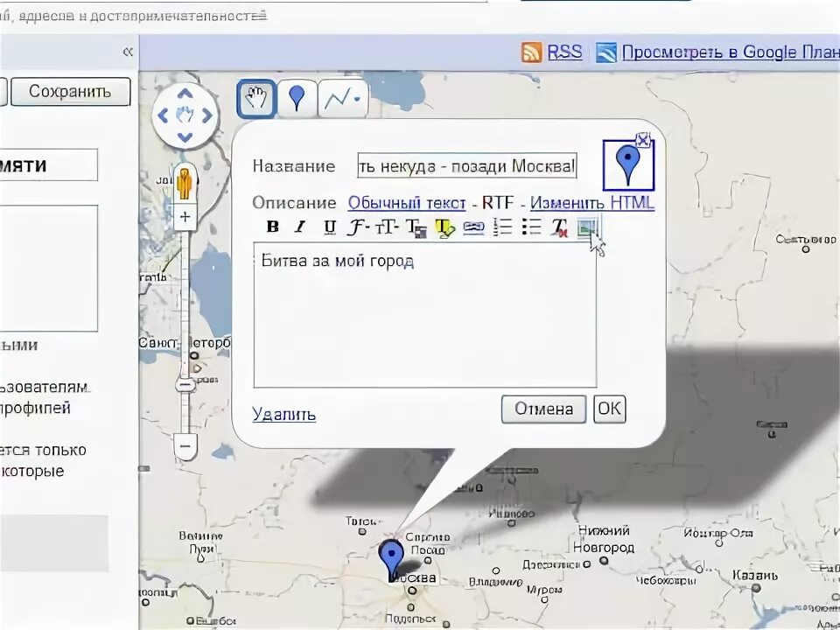The image size is (840, 630).
Task: Open the text highlight color picker
Action: click(x=444, y=228)
